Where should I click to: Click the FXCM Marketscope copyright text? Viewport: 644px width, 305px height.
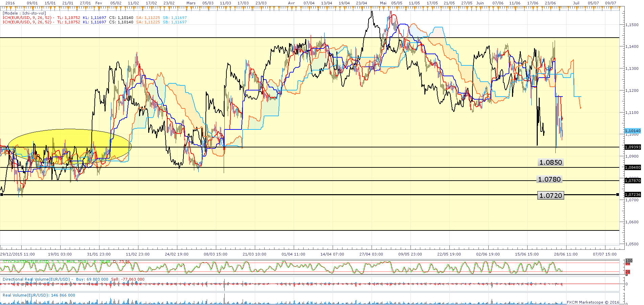point(593,302)
